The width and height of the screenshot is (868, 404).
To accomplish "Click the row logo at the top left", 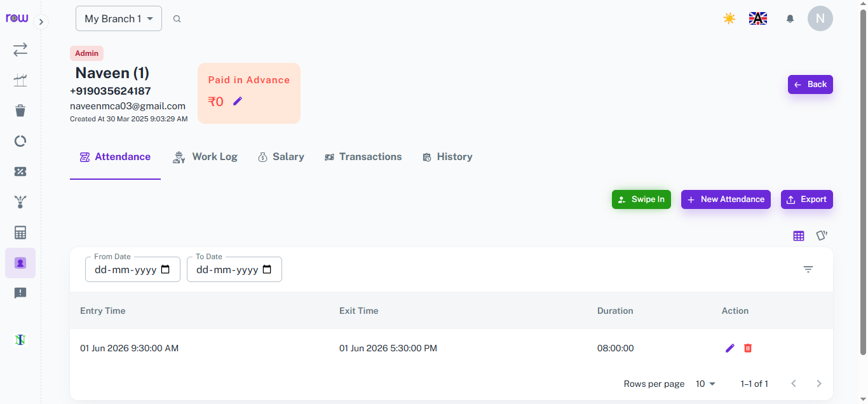I will pos(17,18).
